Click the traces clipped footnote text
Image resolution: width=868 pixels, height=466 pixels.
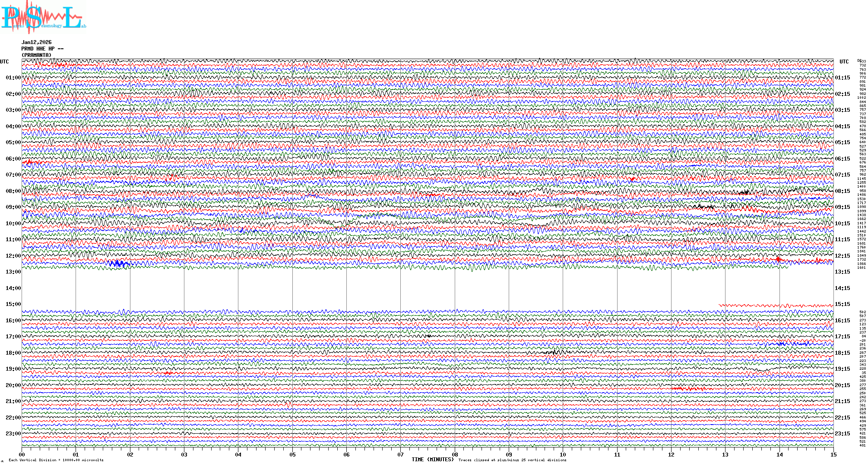coord(512,460)
